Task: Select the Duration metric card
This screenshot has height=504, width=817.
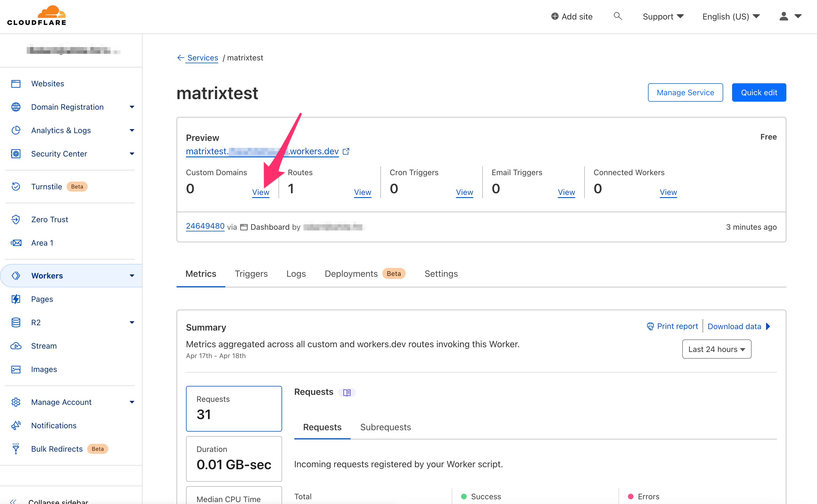Action: tap(234, 458)
